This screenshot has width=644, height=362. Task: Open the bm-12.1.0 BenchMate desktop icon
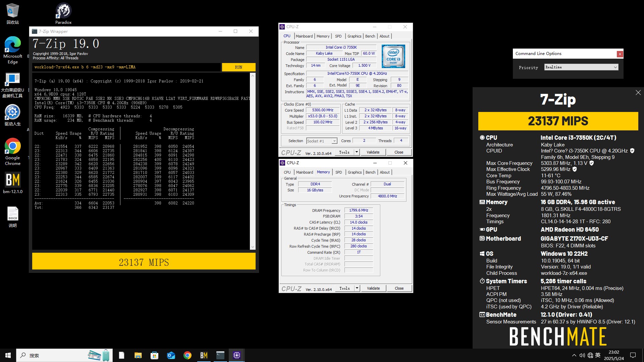click(12, 183)
